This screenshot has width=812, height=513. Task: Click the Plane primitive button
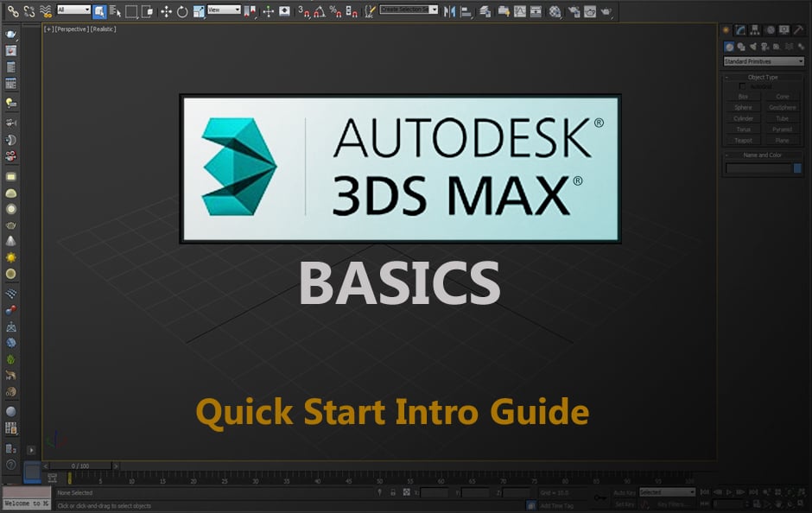click(782, 140)
